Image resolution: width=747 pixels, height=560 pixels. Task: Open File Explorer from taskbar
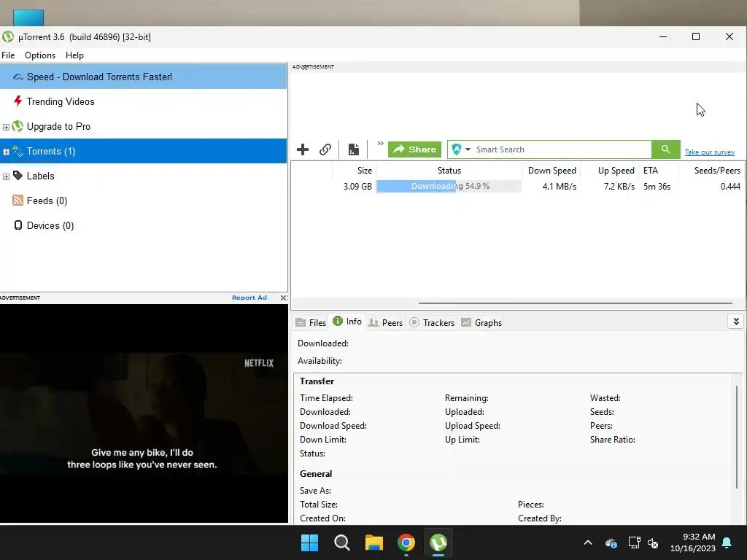pos(374,542)
